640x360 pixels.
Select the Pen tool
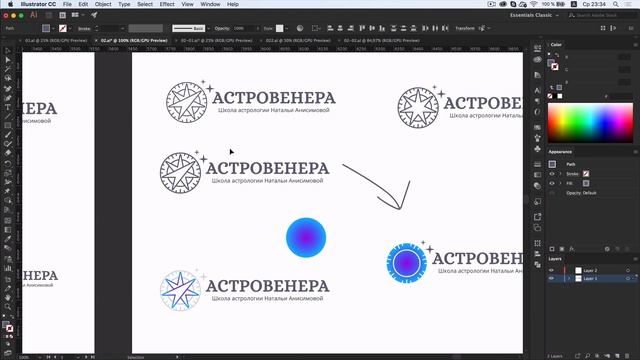point(8,89)
